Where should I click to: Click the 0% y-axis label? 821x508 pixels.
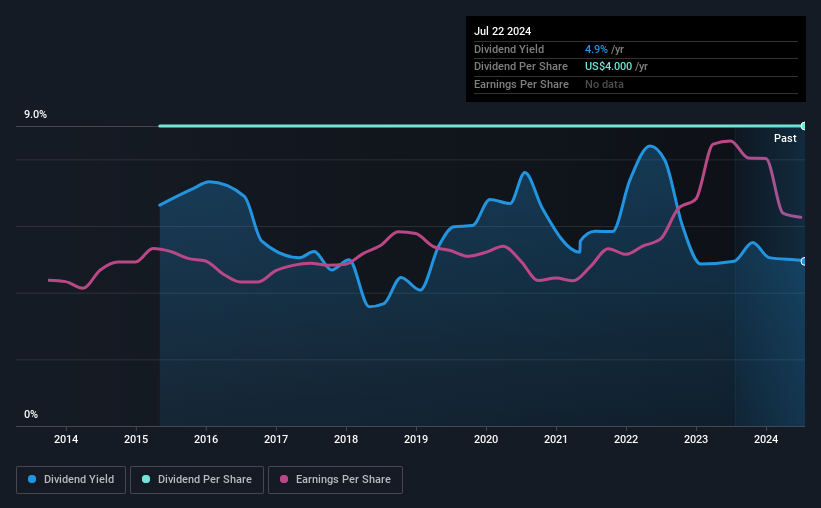pos(31,414)
